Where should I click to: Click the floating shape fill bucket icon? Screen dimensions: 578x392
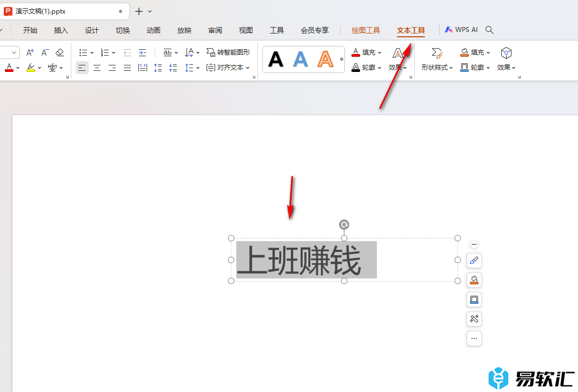474,280
